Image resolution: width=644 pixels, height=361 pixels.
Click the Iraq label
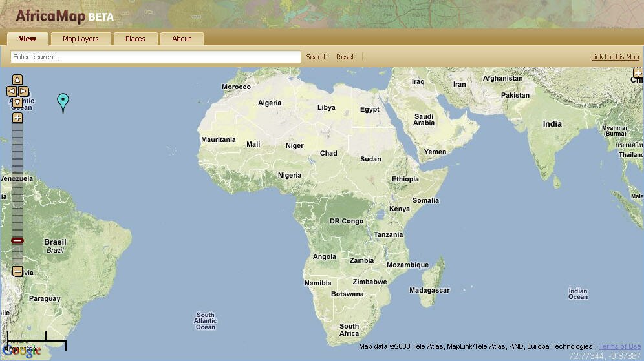(418, 81)
